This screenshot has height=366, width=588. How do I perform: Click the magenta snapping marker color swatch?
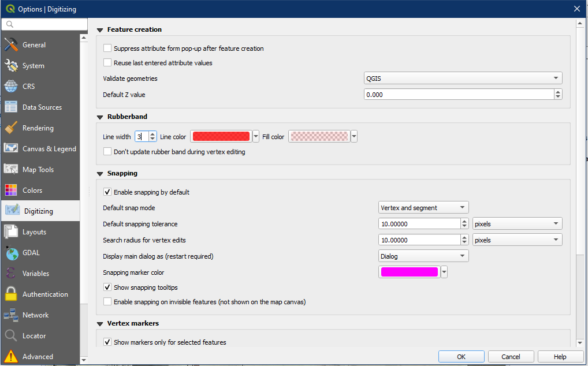coord(409,272)
